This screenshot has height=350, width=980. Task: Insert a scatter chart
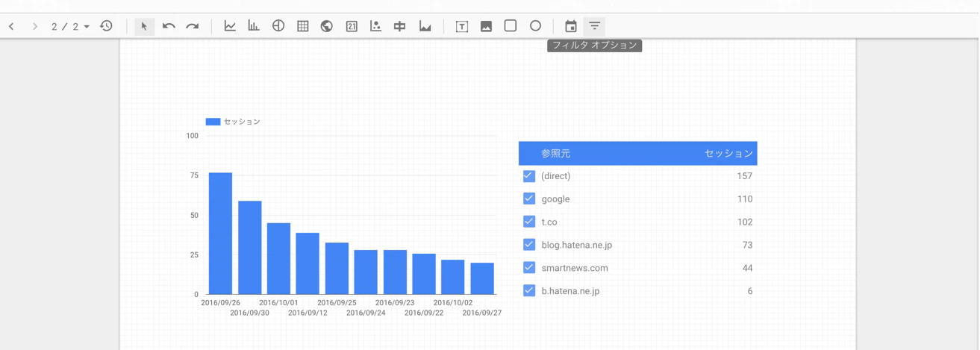coord(375,26)
